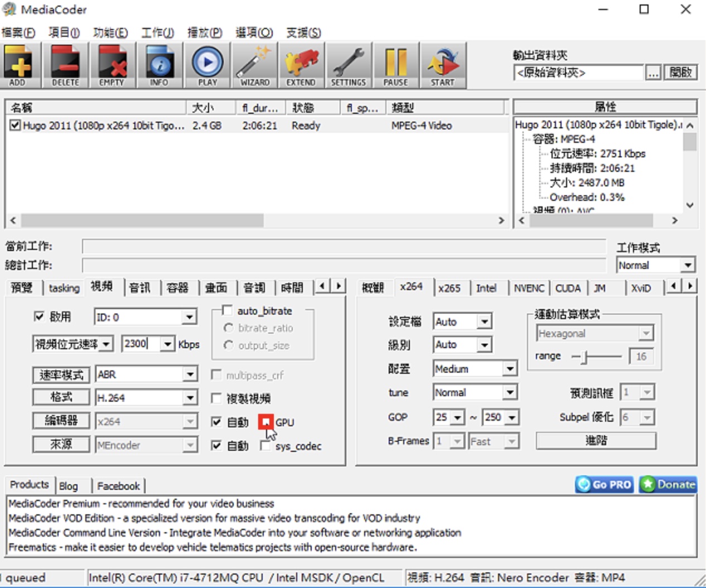Click the PLAY toolbar icon
This screenshot has width=706, height=588.
[x=207, y=66]
